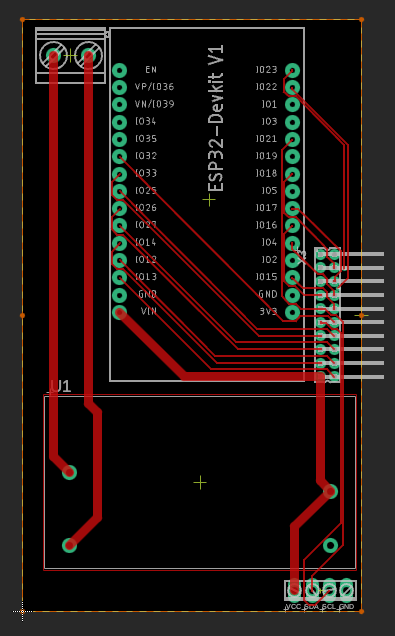
Task: Select the left screw terminal pad
Action: 53,55
